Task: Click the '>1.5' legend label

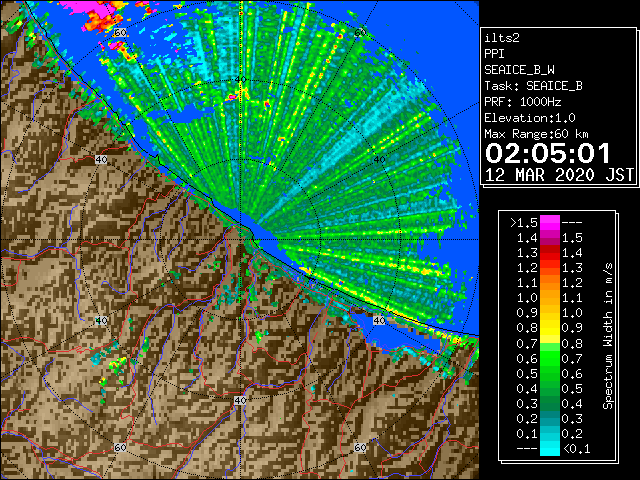Action: point(523,223)
